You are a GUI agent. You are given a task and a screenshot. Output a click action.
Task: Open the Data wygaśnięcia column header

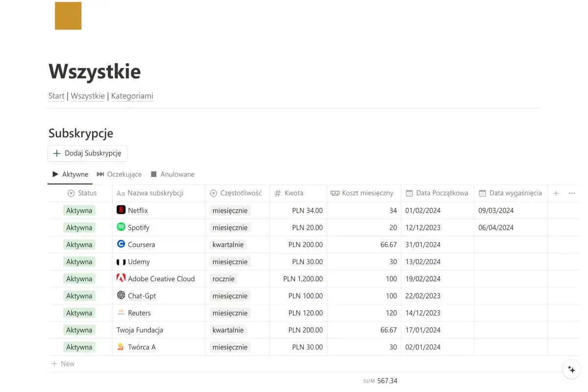point(511,193)
